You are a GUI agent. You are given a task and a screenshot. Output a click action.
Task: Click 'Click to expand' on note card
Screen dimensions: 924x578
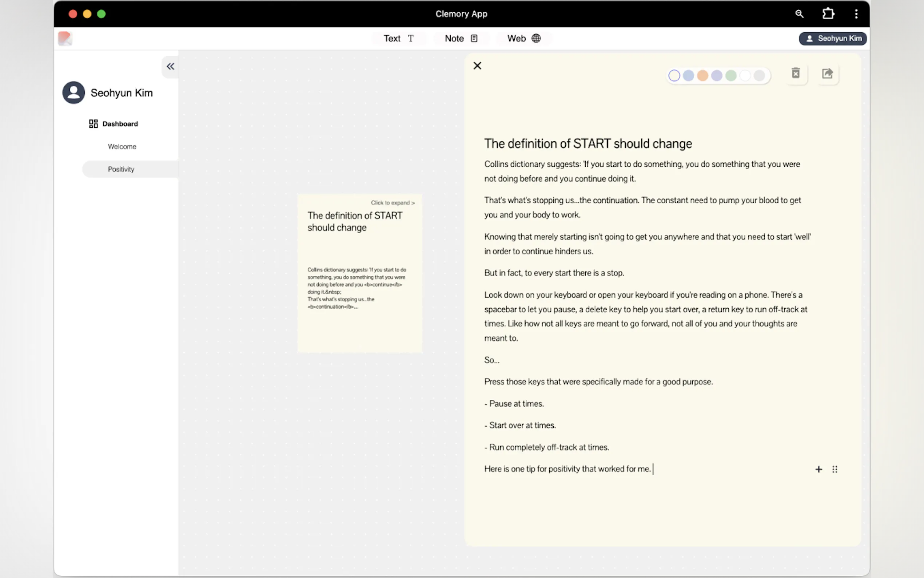tap(393, 203)
